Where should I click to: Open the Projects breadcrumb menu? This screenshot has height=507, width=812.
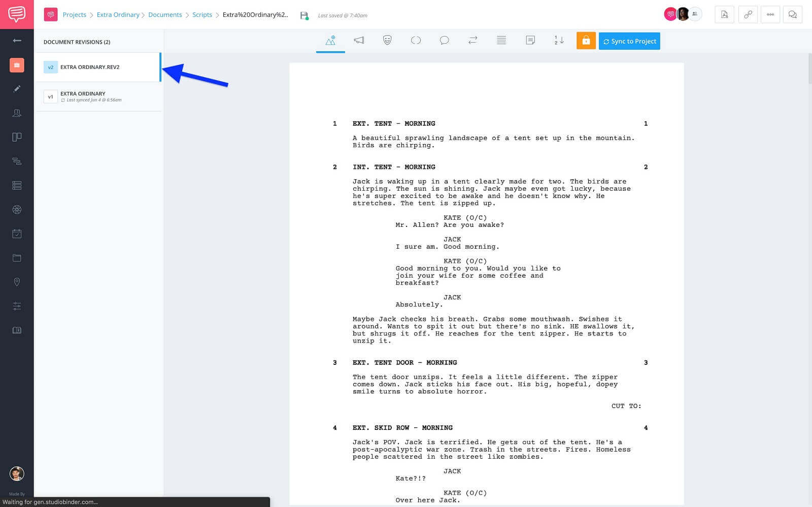click(x=75, y=15)
